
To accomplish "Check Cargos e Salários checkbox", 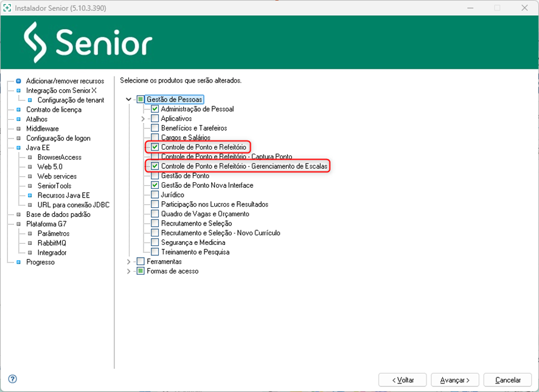I will [x=155, y=137].
